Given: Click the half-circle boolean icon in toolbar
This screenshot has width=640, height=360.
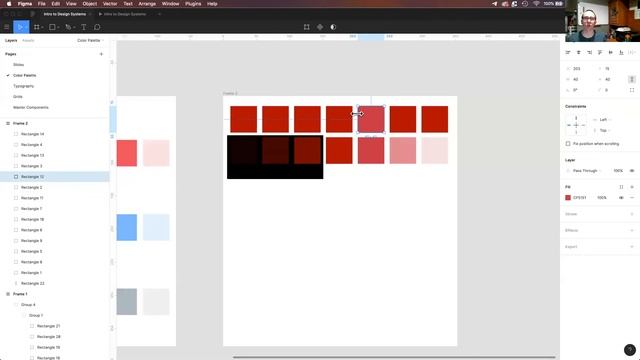Looking at the screenshot, I should click(x=333, y=27).
